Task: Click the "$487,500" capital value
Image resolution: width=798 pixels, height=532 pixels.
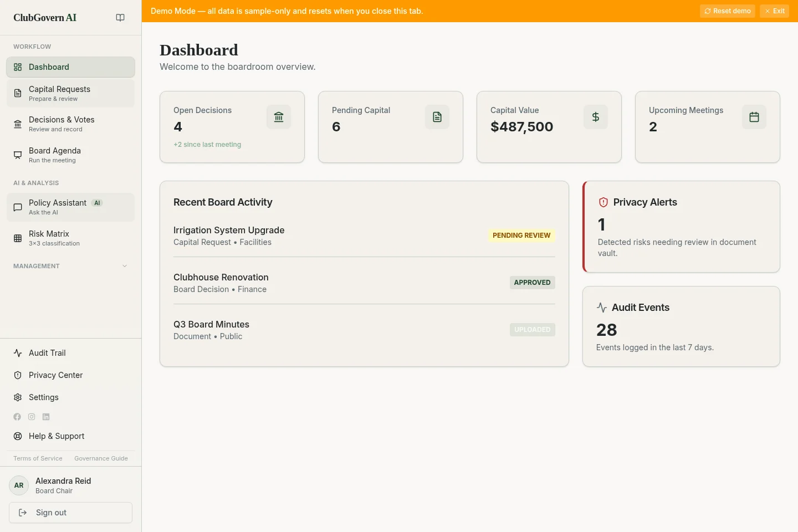Action: tap(521, 127)
